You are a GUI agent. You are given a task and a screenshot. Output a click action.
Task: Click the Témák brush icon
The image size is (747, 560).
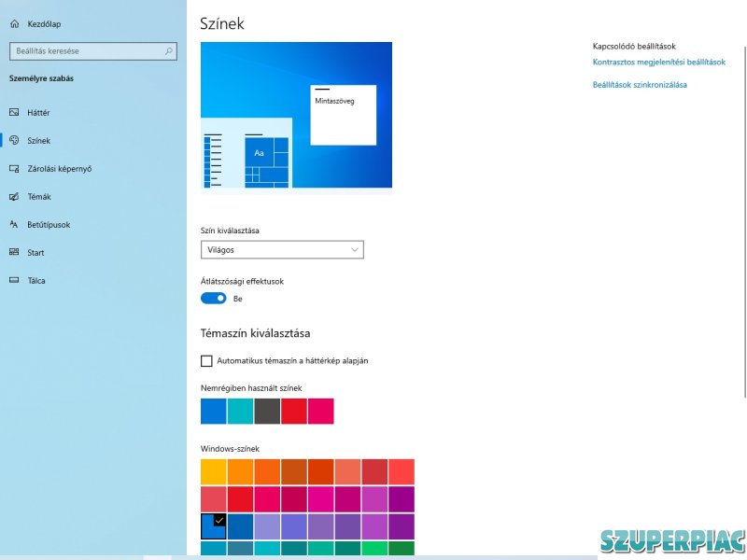[14, 197]
